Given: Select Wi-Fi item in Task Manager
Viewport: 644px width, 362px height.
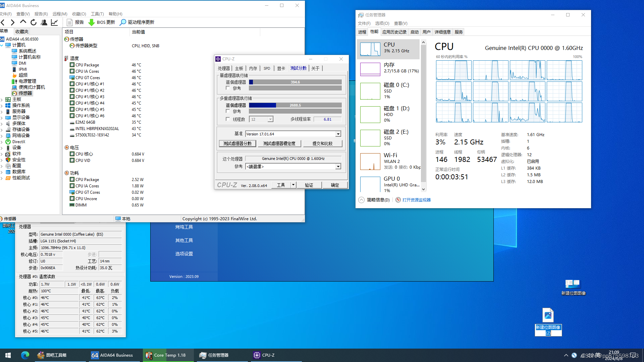Looking at the screenshot, I should coord(388,162).
